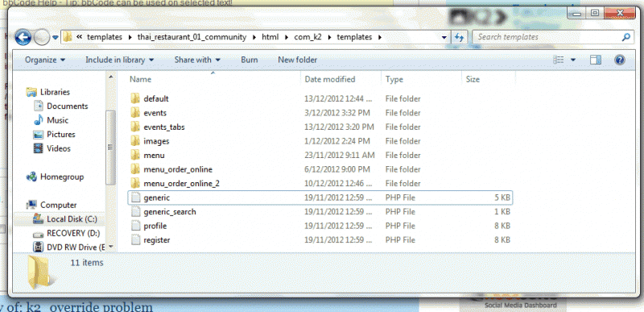This screenshot has width=644, height=312.
Task: Toggle the preview pane icon
Action: [596, 60]
